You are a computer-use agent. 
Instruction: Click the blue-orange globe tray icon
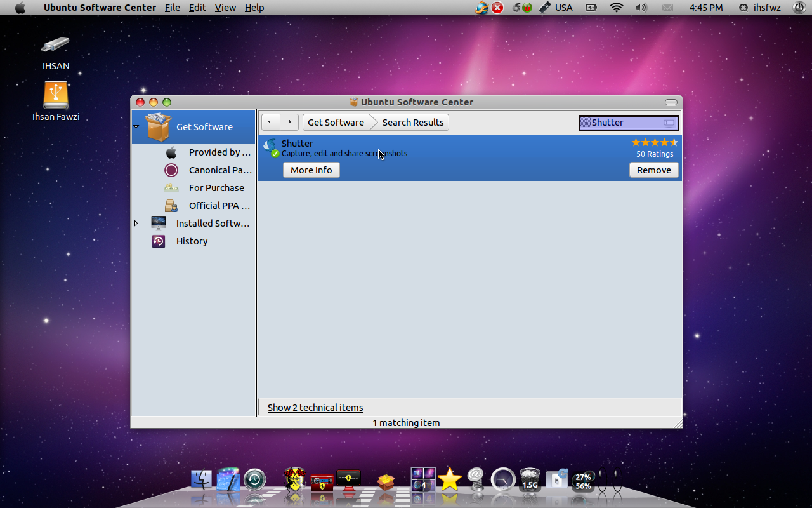482,8
